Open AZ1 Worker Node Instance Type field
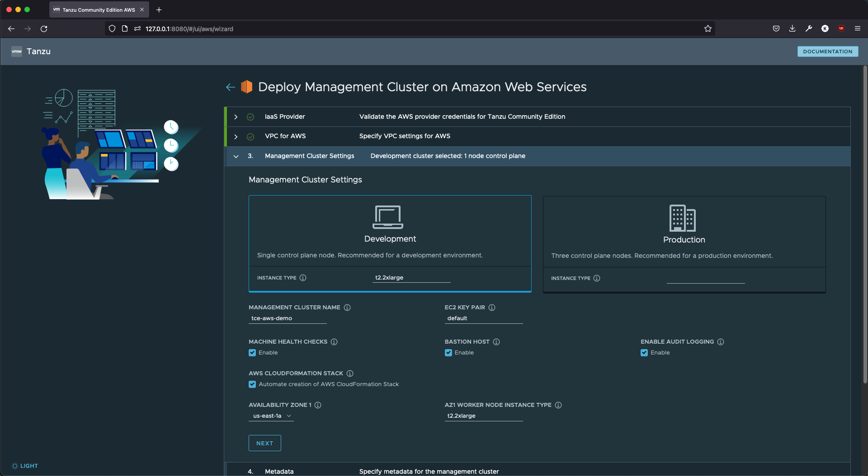 484,416
